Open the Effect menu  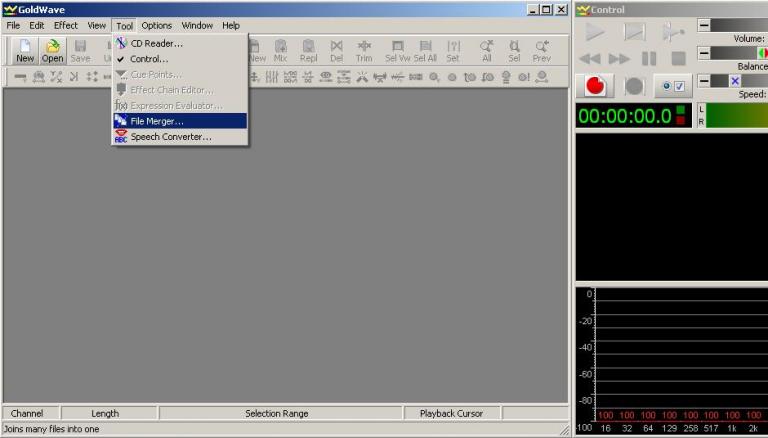coord(66,25)
